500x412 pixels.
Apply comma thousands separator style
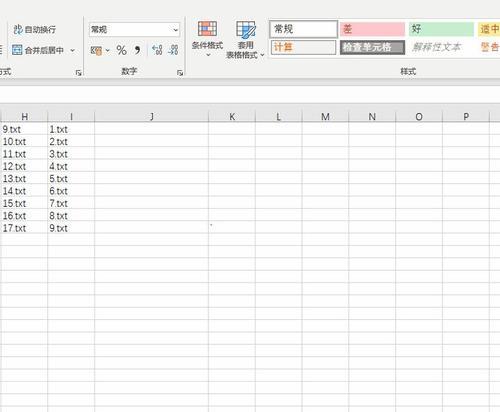137,50
